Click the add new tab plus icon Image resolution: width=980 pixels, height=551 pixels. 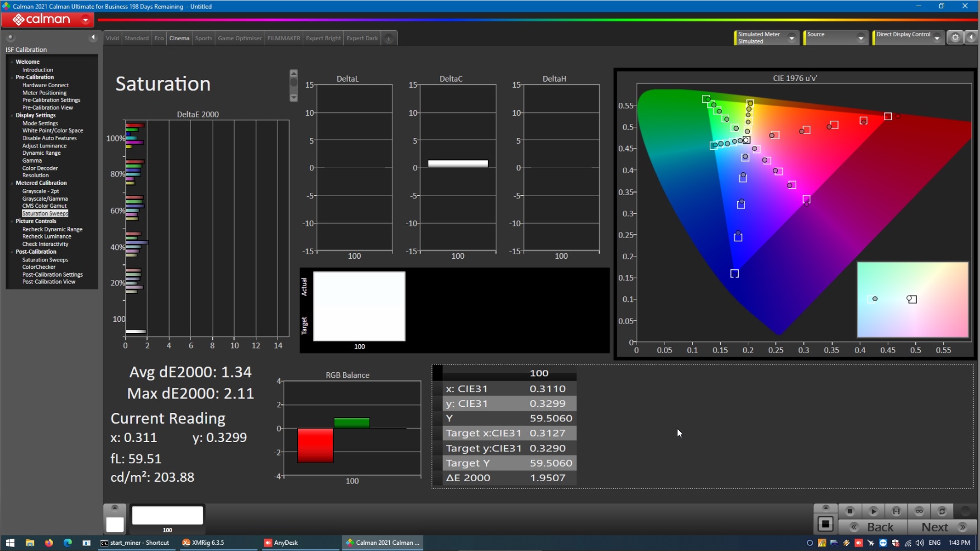[389, 39]
